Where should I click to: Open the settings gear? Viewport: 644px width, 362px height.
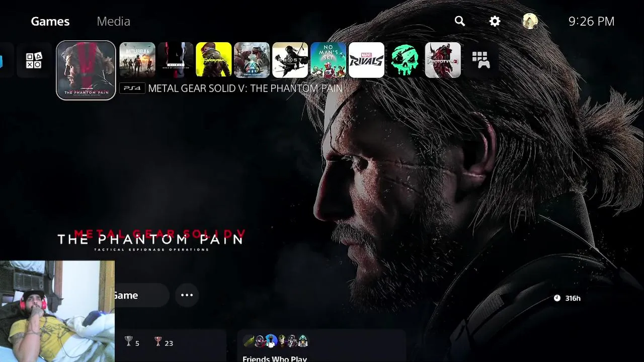495,21
